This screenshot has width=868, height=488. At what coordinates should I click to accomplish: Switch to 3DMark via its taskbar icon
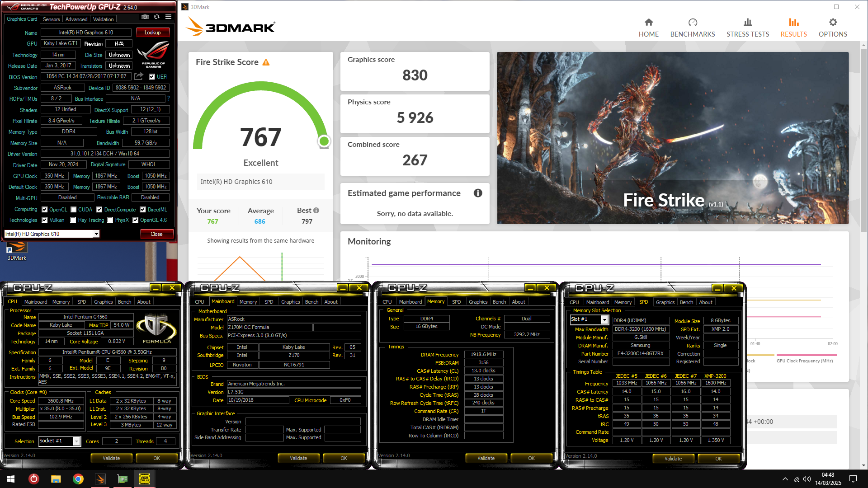(100, 479)
